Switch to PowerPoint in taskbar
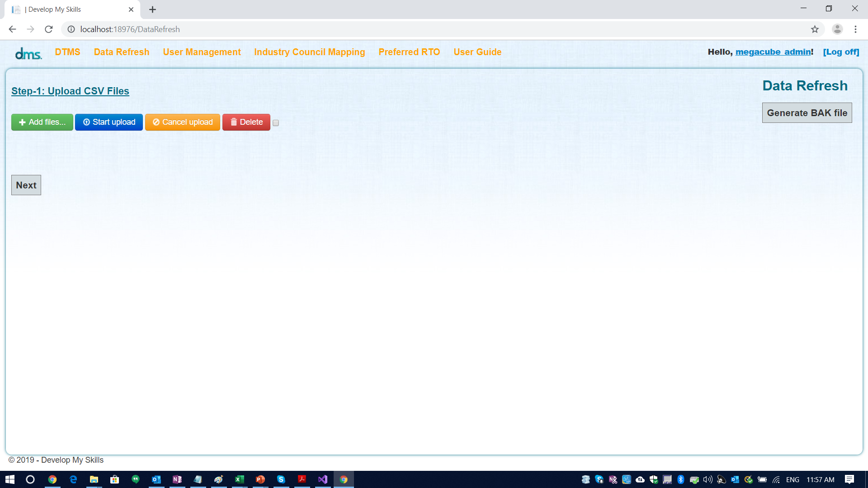The height and width of the screenshot is (488, 868). coord(260,479)
